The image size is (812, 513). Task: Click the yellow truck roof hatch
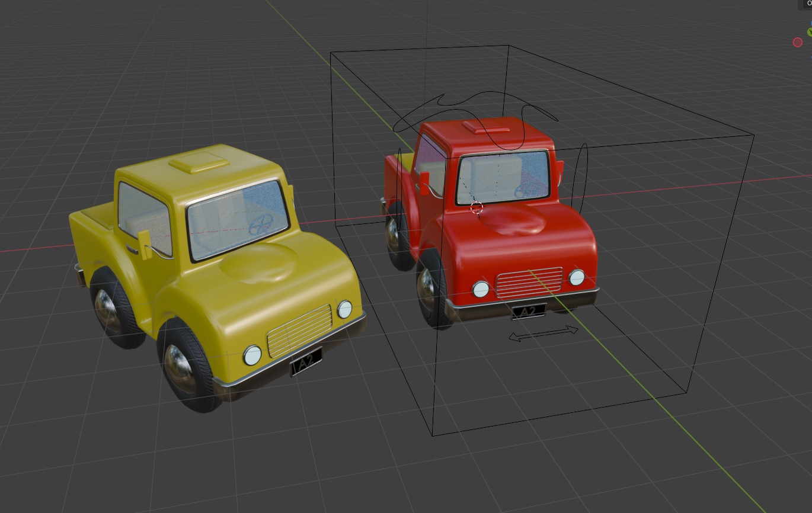(199, 162)
